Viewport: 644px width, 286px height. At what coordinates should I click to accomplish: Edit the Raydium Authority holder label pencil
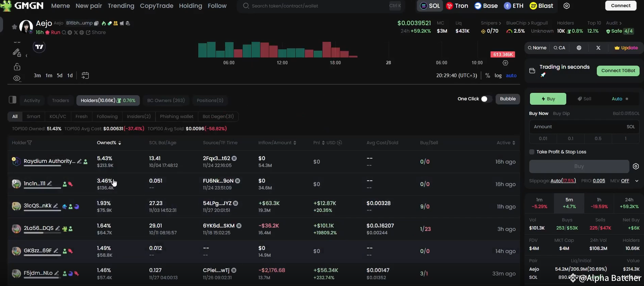point(79,161)
